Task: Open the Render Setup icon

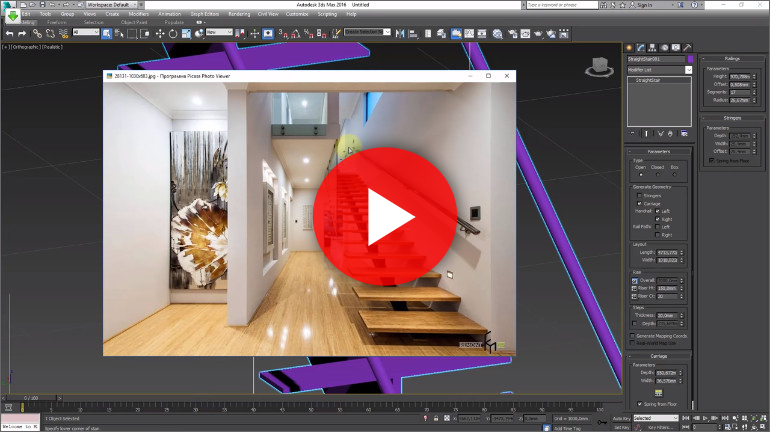Action: [x=513, y=34]
